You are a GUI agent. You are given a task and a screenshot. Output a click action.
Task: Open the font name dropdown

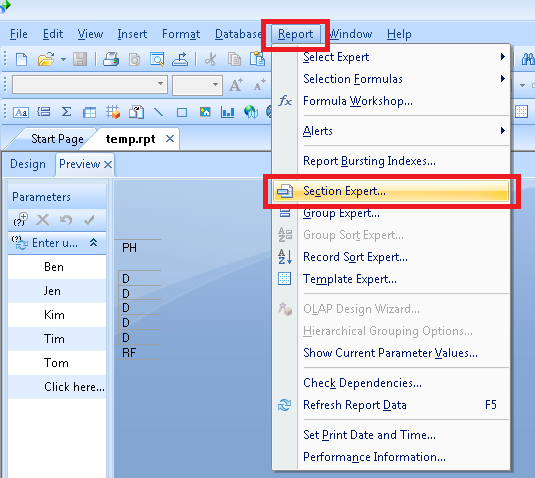coord(90,84)
